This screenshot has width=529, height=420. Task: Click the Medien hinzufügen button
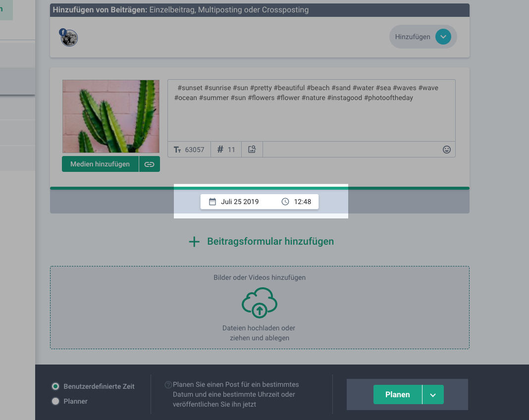tap(100, 164)
